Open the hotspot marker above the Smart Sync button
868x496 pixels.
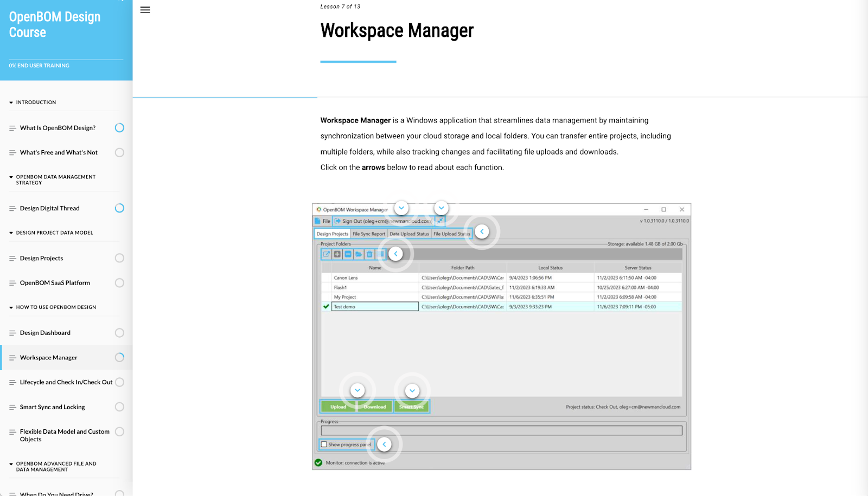[x=412, y=390]
